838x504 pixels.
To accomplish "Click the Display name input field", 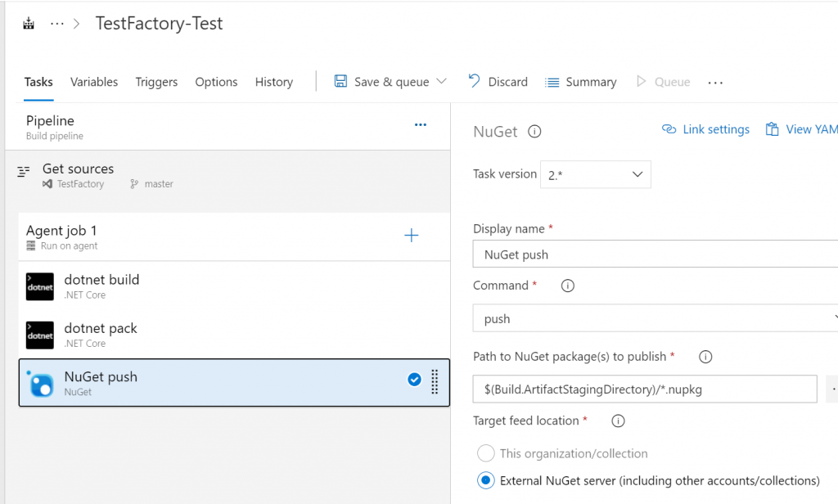I will click(656, 254).
